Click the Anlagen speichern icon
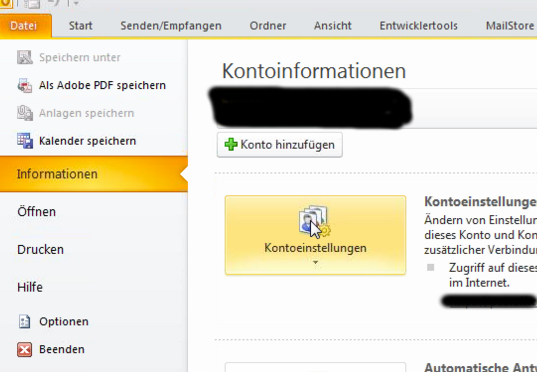This screenshot has height=372, width=537. pyautogui.click(x=25, y=113)
